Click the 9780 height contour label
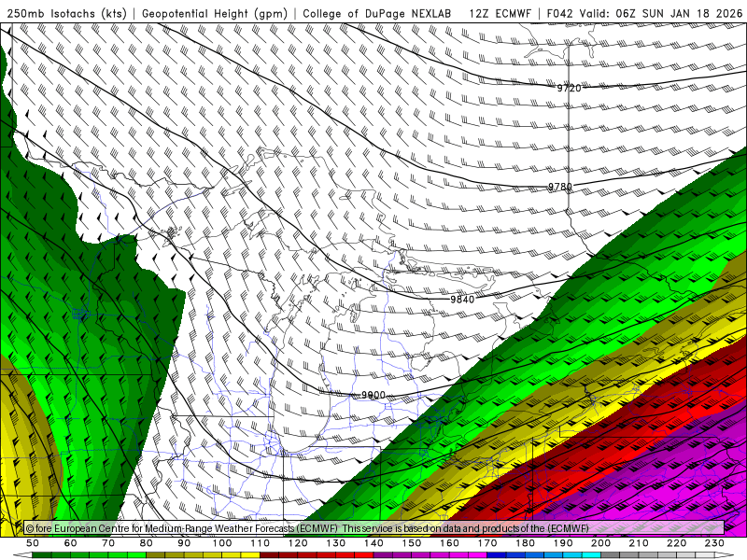This screenshot has height=560, width=747. coord(559,187)
